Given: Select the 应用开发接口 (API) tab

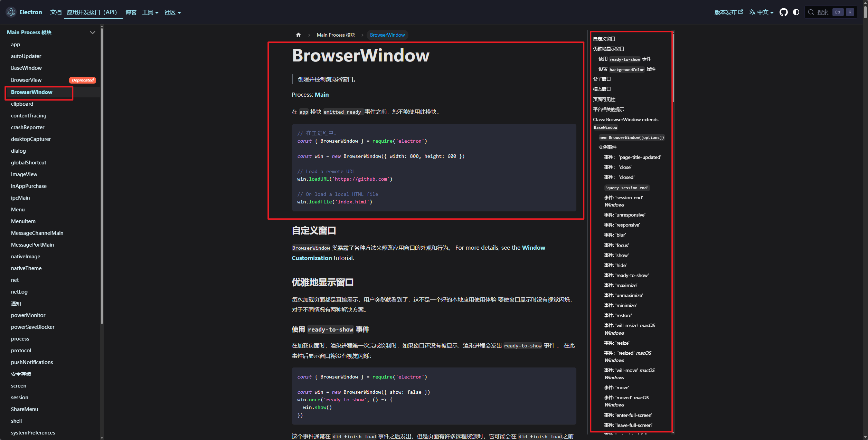Looking at the screenshot, I should coord(92,12).
